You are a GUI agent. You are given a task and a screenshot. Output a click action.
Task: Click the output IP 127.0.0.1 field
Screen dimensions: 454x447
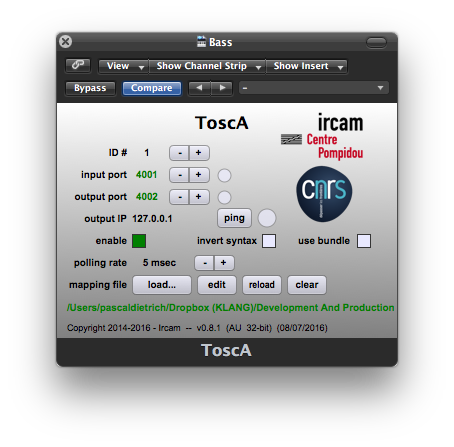click(x=152, y=219)
